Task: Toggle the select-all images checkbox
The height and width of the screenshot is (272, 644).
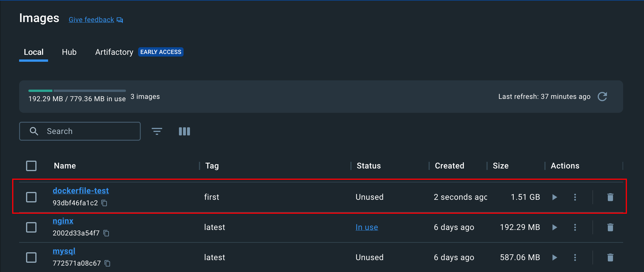Action: pos(31,166)
